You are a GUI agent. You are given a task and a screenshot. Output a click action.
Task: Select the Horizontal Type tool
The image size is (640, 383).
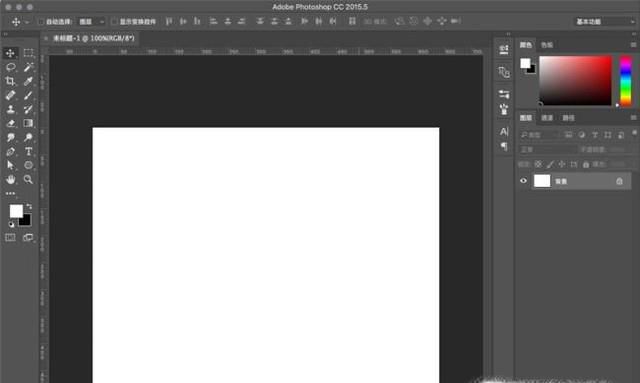28,151
